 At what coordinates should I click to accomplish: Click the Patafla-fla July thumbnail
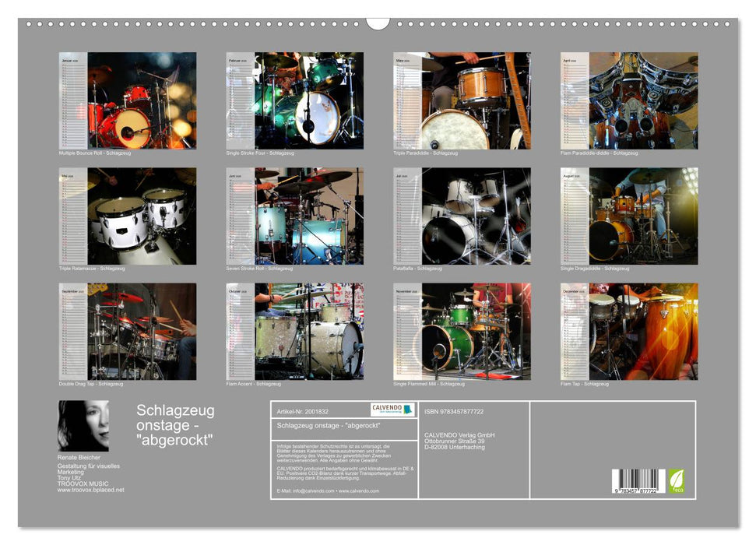click(x=462, y=216)
